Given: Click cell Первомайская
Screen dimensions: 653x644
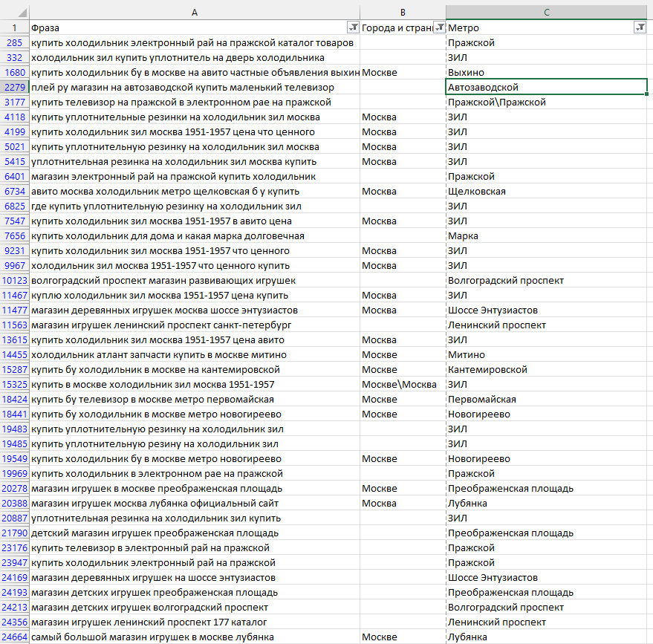Looking at the screenshot, I should pyautogui.click(x=546, y=399).
